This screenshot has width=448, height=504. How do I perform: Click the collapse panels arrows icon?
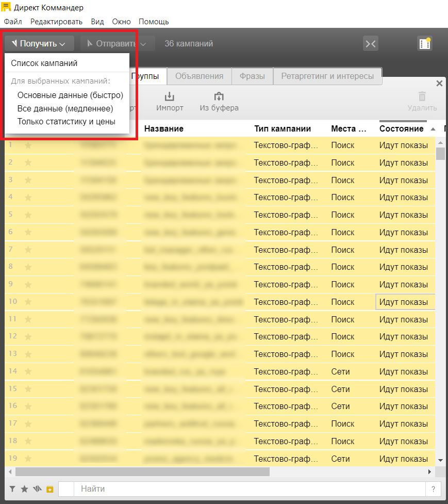pyautogui.click(x=370, y=44)
